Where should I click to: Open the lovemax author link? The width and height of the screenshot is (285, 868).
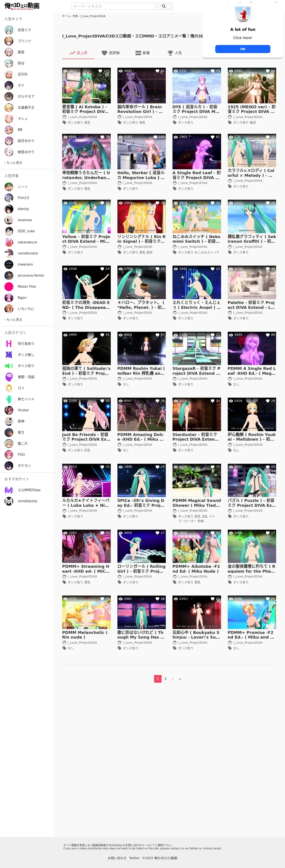[25, 220]
